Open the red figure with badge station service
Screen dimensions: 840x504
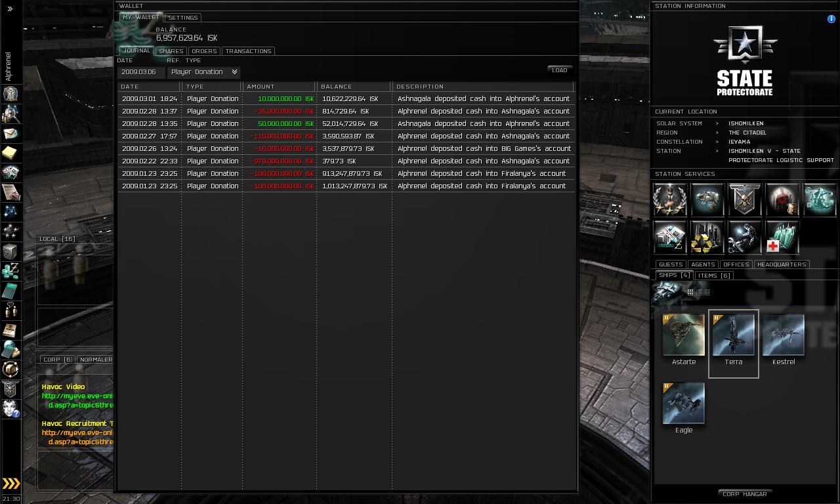tap(782, 200)
